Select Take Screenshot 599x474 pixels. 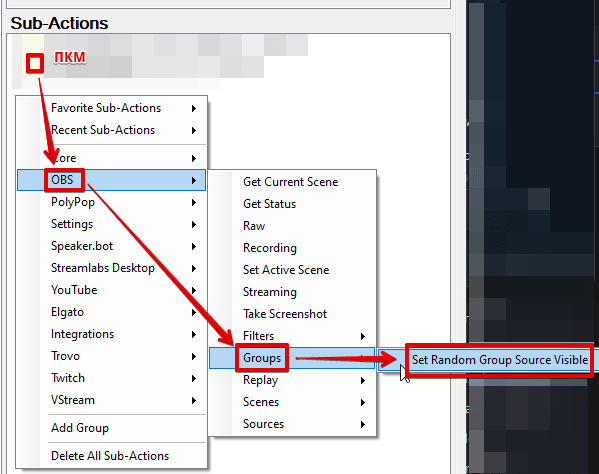(x=292, y=314)
